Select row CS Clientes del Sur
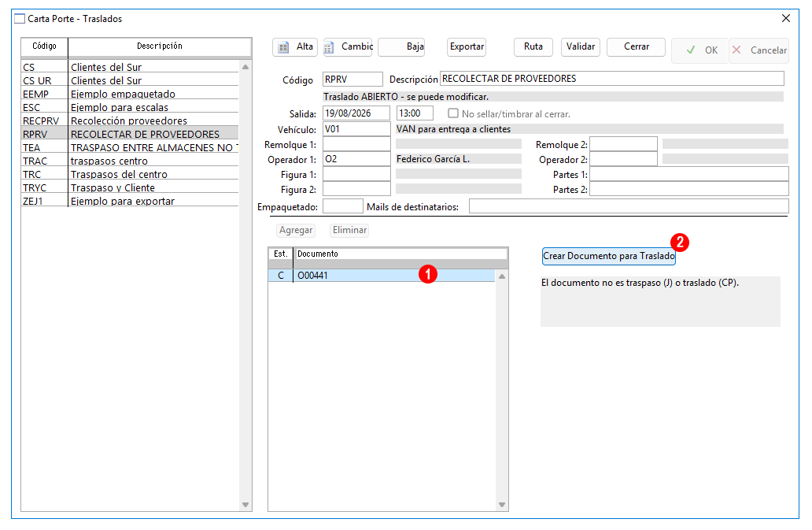This screenshot has width=812, height=530. click(x=130, y=67)
